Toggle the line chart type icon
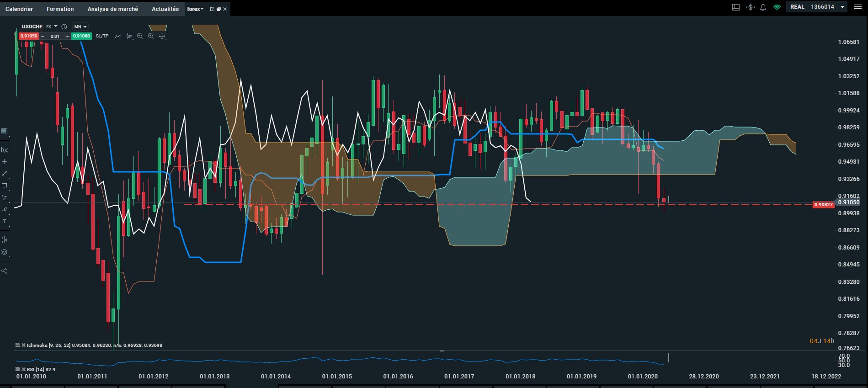This screenshot has width=868, height=388. click(117, 36)
